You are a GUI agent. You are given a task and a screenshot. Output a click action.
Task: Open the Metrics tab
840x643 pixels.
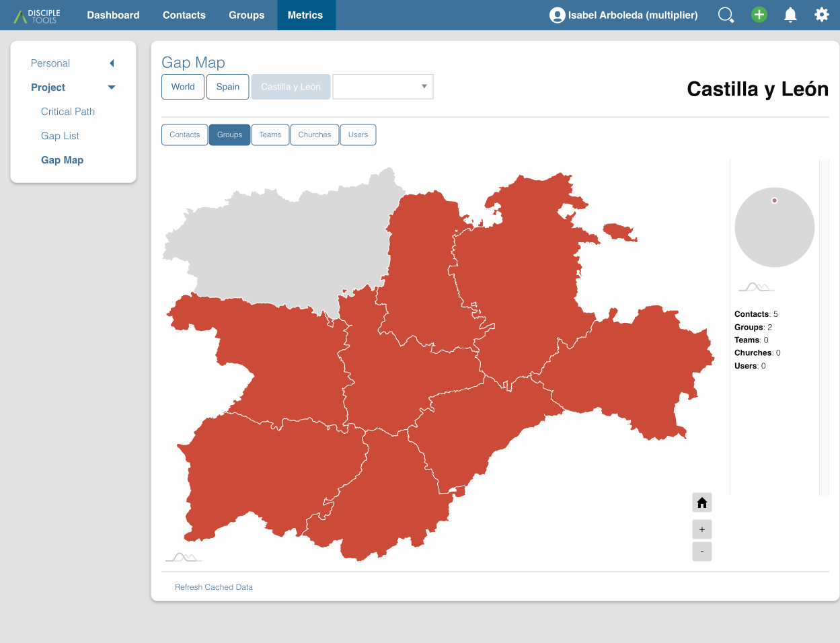[x=305, y=15]
